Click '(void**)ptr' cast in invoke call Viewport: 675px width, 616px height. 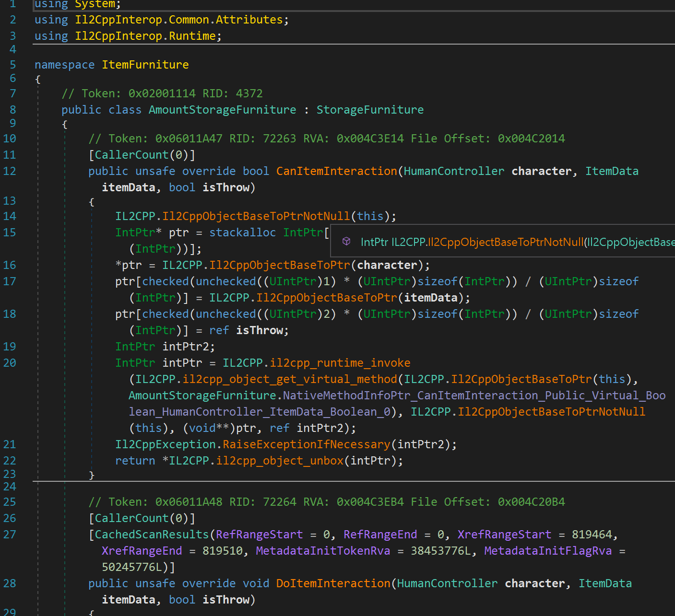point(219,428)
